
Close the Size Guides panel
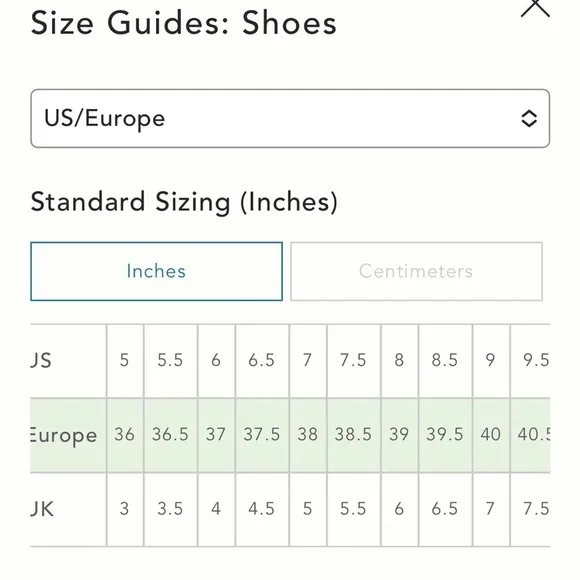[535, 8]
